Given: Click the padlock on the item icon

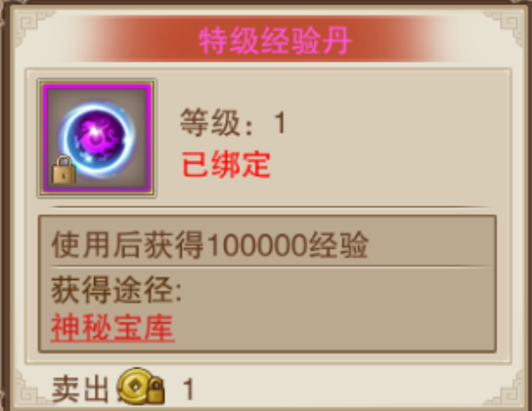Looking at the screenshot, I should (64, 170).
